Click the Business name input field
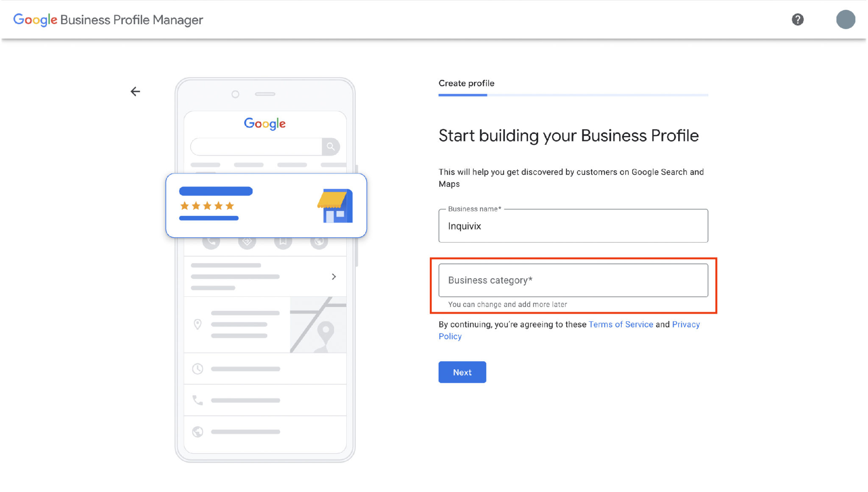 [573, 226]
